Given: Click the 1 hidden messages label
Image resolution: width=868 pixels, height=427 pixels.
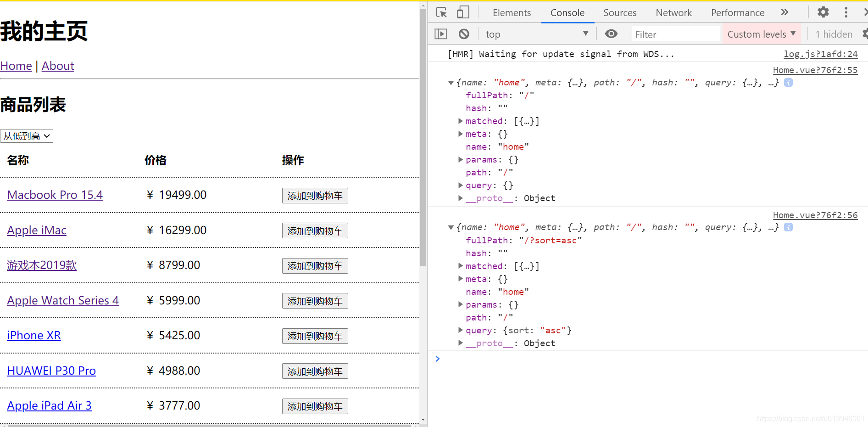Looking at the screenshot, I should pyautogui.click(x=834, y=34).
